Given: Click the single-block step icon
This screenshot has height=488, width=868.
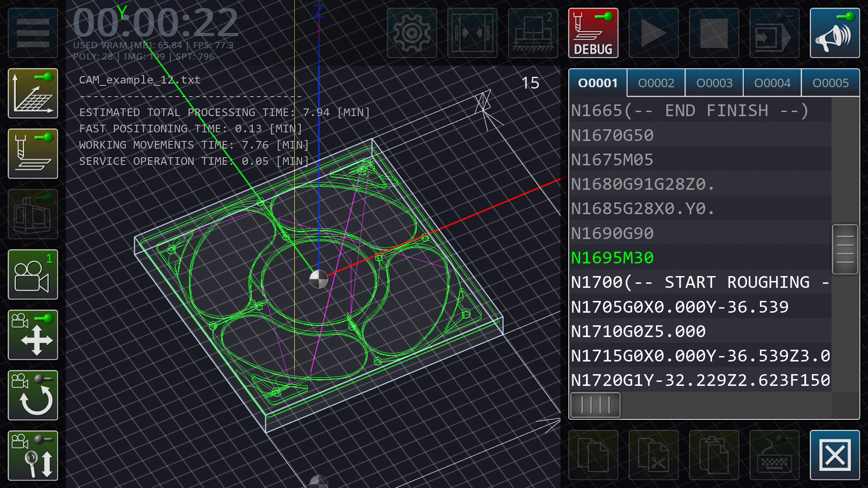Looking at the screenshot, I should [774, 33].
